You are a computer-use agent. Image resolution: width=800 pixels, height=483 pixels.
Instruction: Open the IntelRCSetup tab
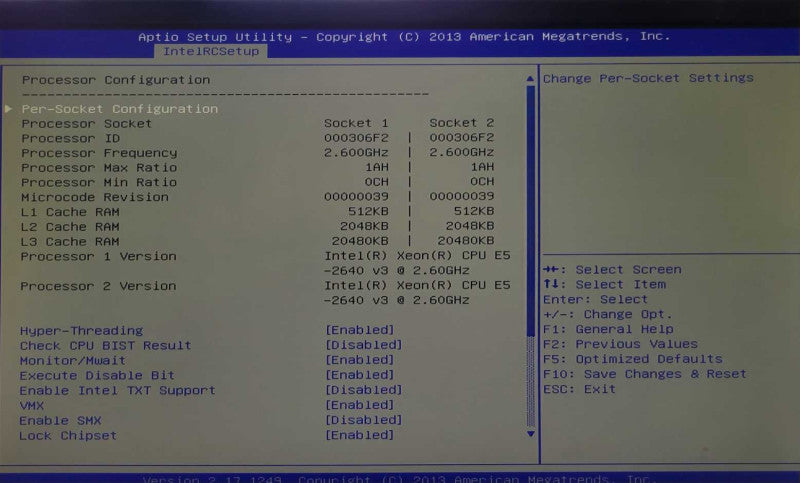(x=211, y=52)
